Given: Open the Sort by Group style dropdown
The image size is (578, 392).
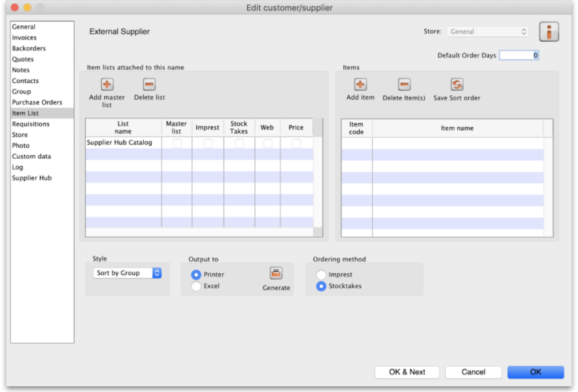Looking at the screenshot, I should [128, 274].
